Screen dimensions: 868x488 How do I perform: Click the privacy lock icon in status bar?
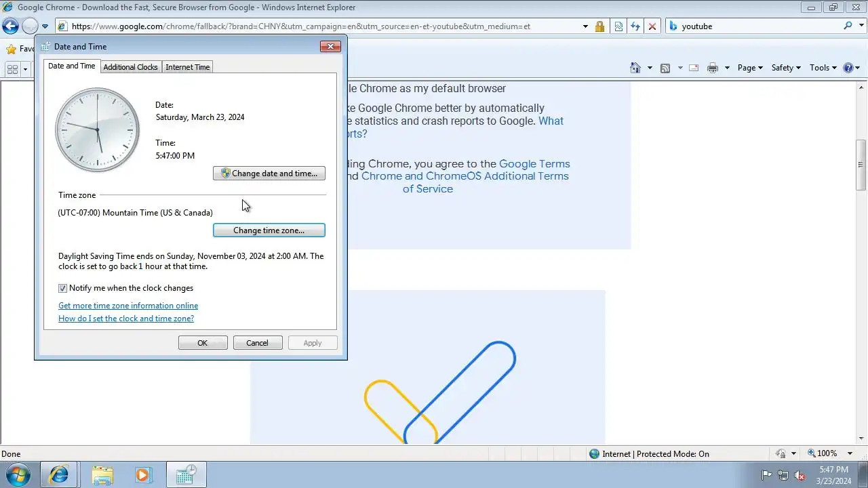[x=781, y=454]
